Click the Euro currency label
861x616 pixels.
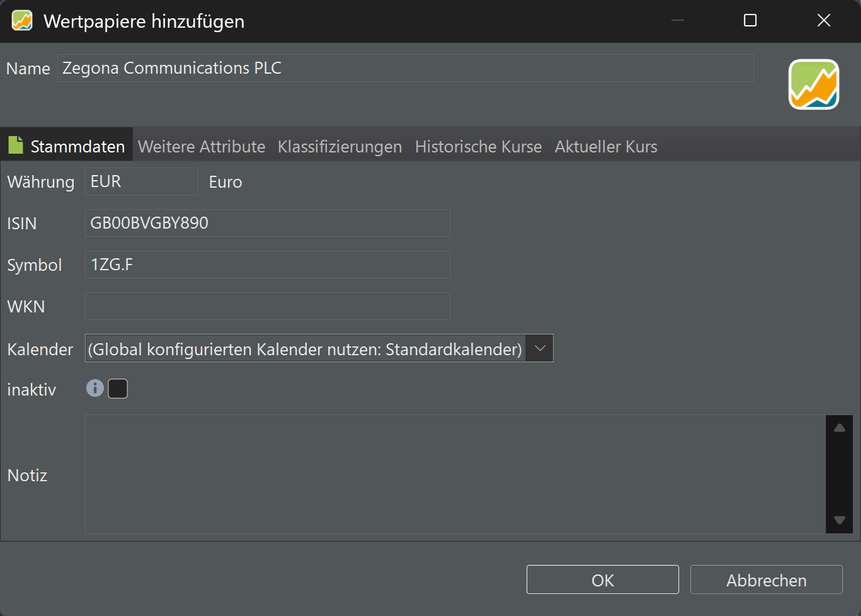[x=225, y=182]
